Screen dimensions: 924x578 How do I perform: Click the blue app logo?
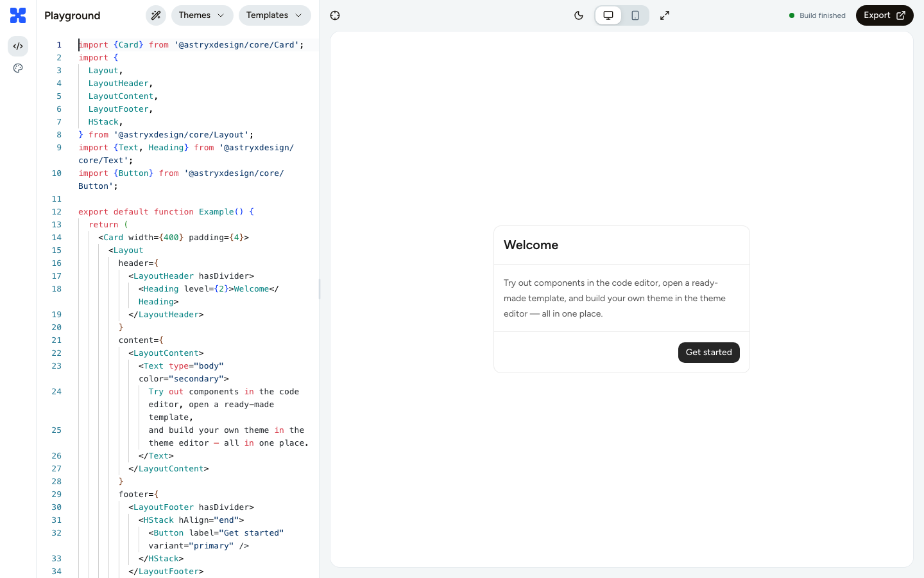coord(18,15)
